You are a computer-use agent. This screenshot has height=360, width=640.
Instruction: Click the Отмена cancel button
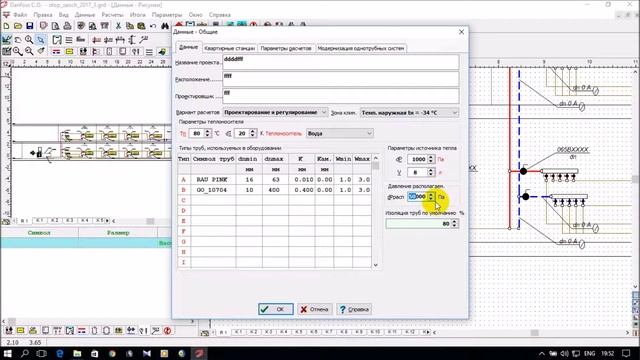pyautogui.click(x=315, y=309)
